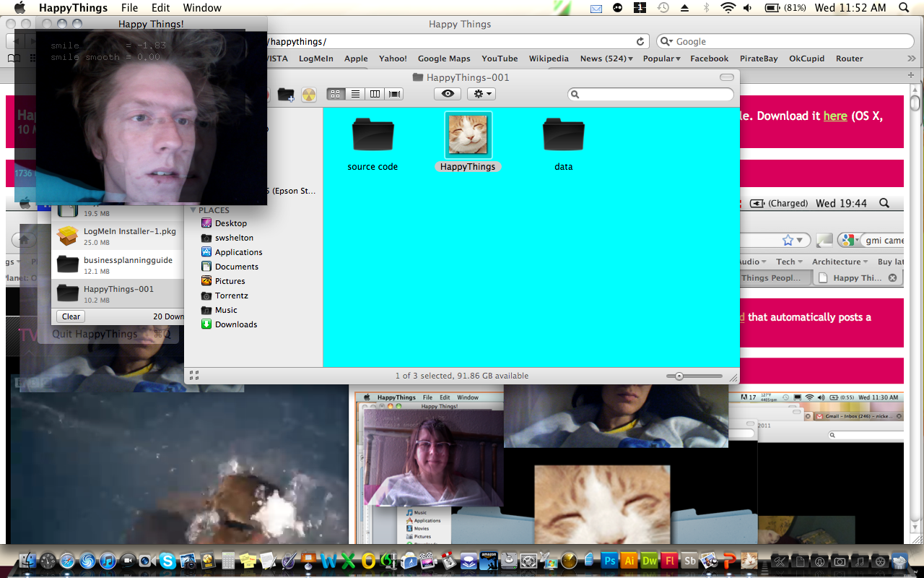Collapse the PLACES sidebar section

(193, 210)
